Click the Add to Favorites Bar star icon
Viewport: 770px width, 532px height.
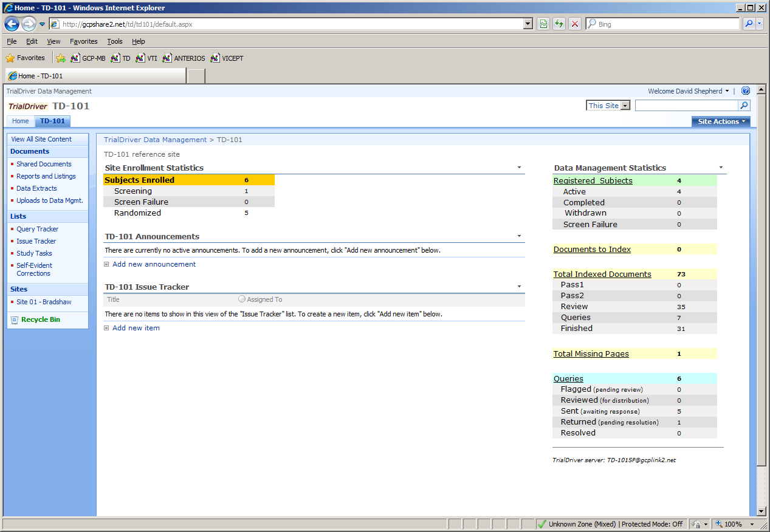pyautogui.click(x=61, y=58)
